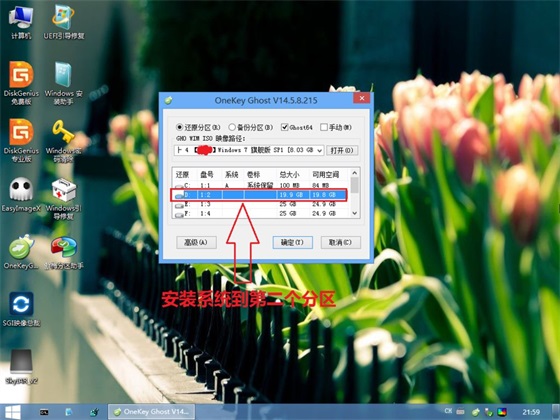Confirm with the 确定(Y) button
560x420 pixels.
(292, 242)
